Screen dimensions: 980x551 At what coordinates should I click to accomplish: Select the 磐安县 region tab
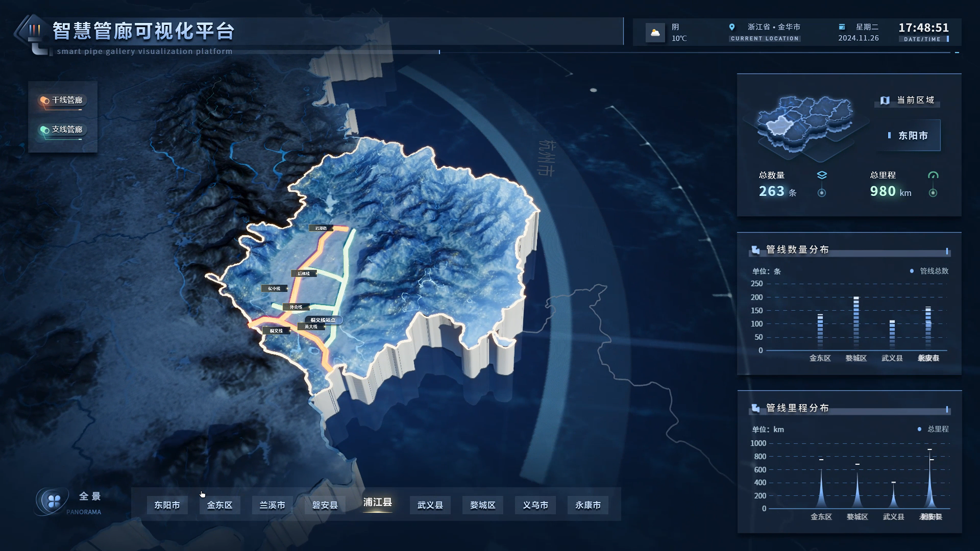click(325, 505)
